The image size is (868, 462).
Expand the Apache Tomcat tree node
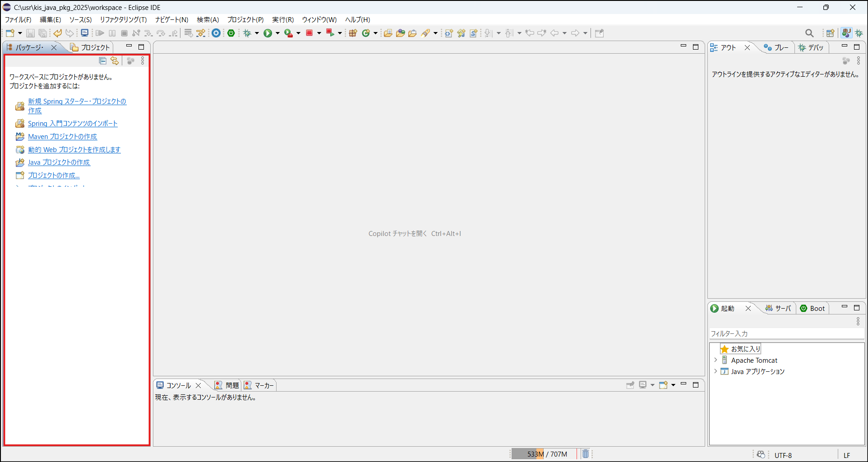click(716, 360)
